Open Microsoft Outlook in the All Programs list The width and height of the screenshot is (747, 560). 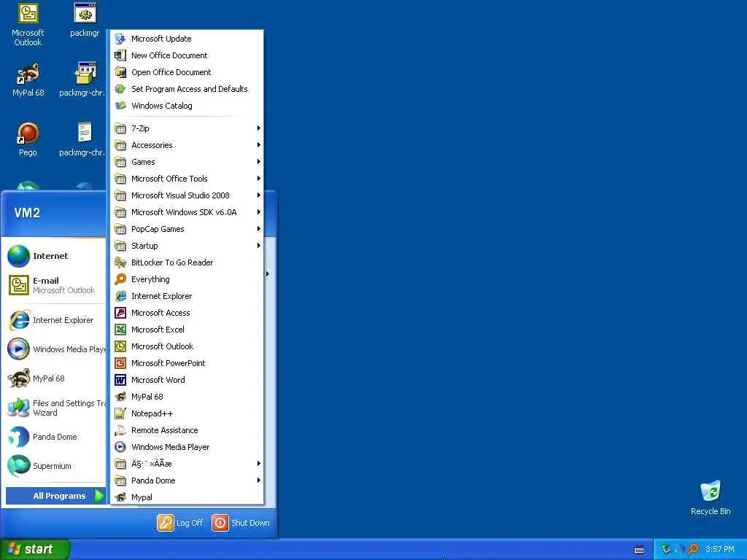187,346
